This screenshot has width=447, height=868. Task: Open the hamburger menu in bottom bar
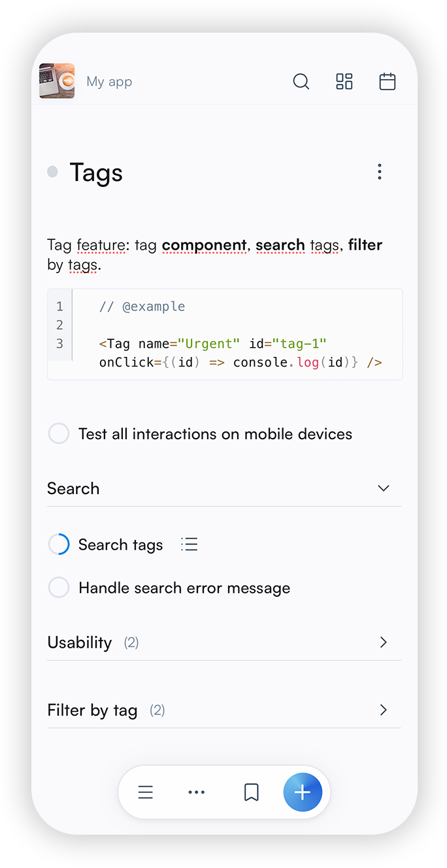[146, 792]
